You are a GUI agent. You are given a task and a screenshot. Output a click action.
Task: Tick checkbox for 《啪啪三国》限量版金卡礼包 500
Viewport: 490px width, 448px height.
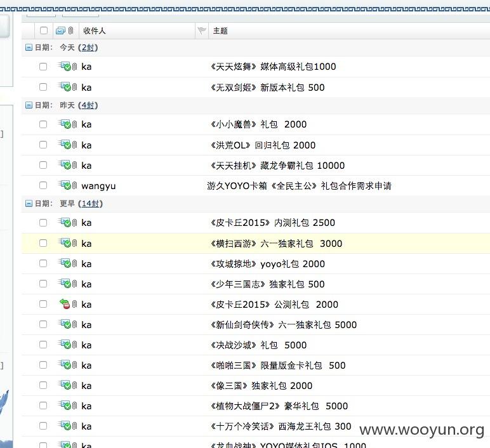click(43, 365)
